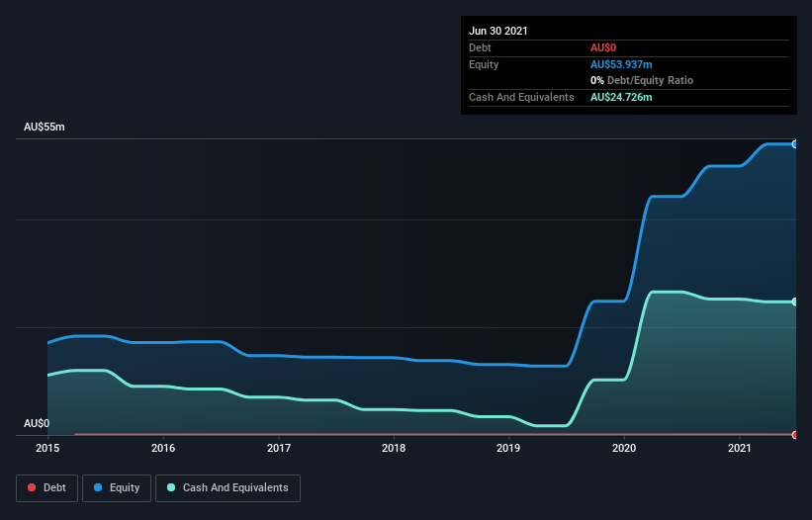This screenshot has width=812, height=520.
Task: Click the blue Equity endpoint marker
Action: pyautogui.click(x=795, y=144)
